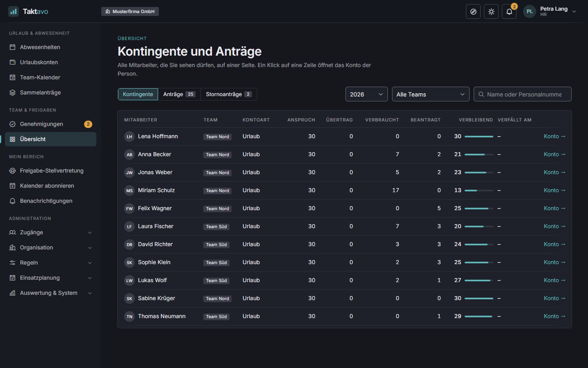588x368 pixels.
Task: Click the Einsatzplanung icon
Action: coord(13,278)
